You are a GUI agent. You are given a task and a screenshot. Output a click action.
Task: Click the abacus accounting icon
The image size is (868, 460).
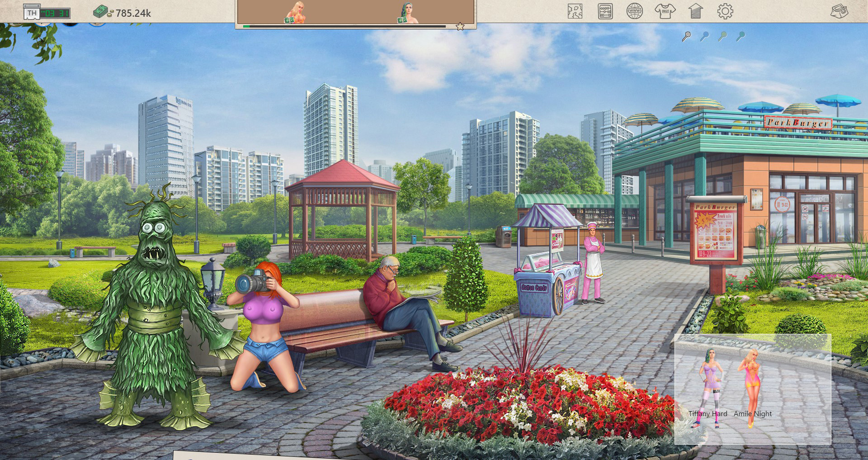coord(605,11)
